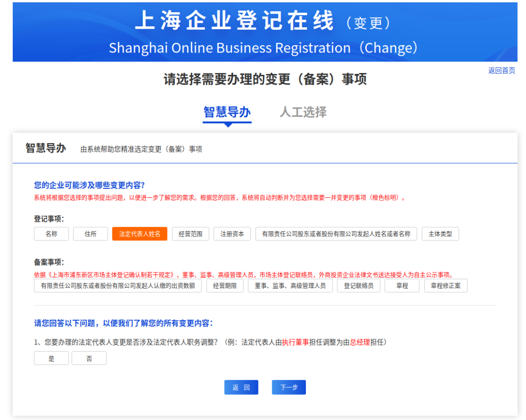Viewport: 526px width, 420px height.
Task: Answer 否 to the question 1
Action: pos(89,358)
